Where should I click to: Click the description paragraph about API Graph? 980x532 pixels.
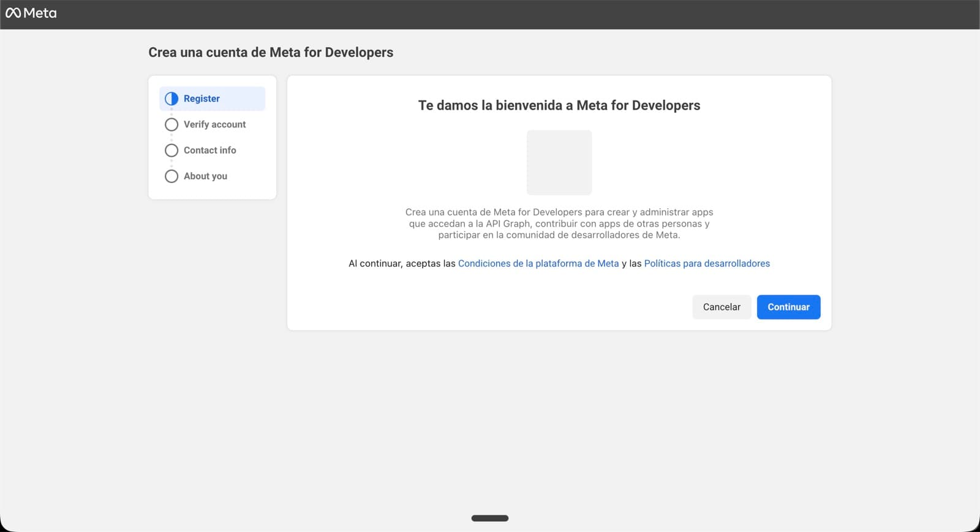point(559,223)
